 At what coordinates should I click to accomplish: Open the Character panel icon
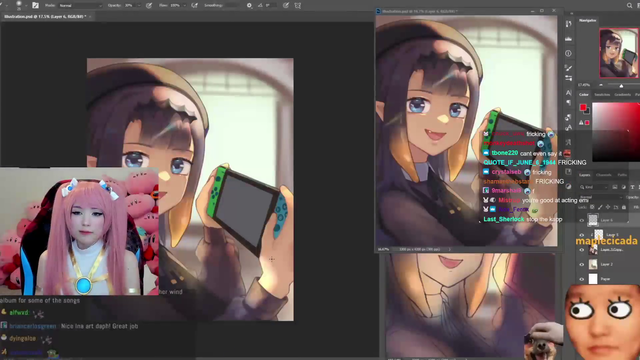click(x=569, y=93)
